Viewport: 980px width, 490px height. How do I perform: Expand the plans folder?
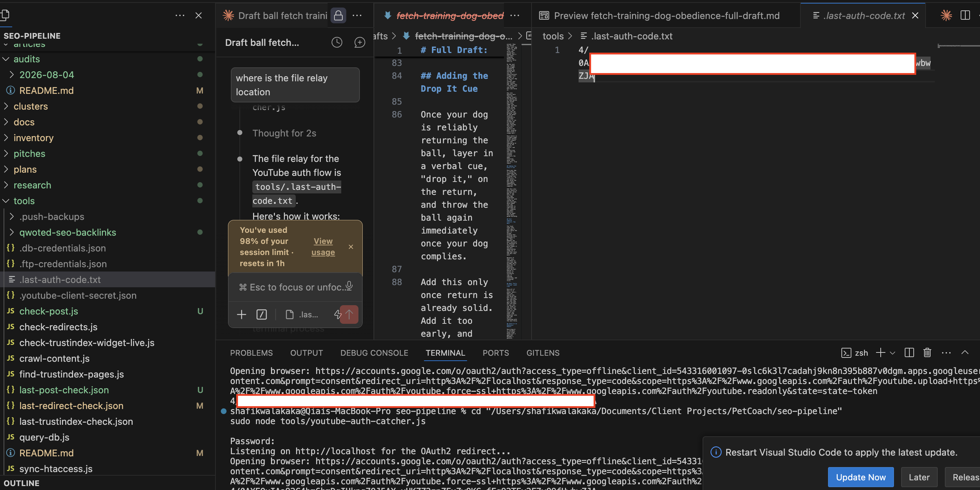(6, 169)
